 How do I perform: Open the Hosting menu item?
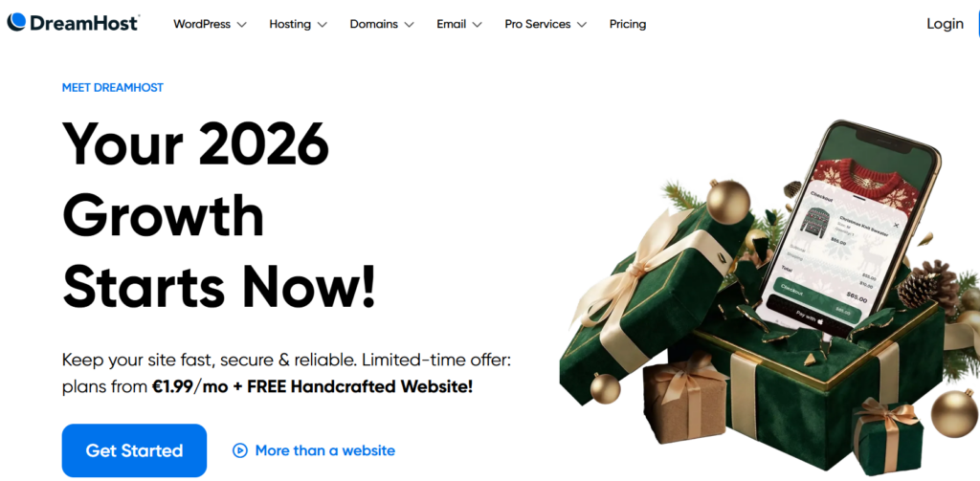(x=290, y=24)
